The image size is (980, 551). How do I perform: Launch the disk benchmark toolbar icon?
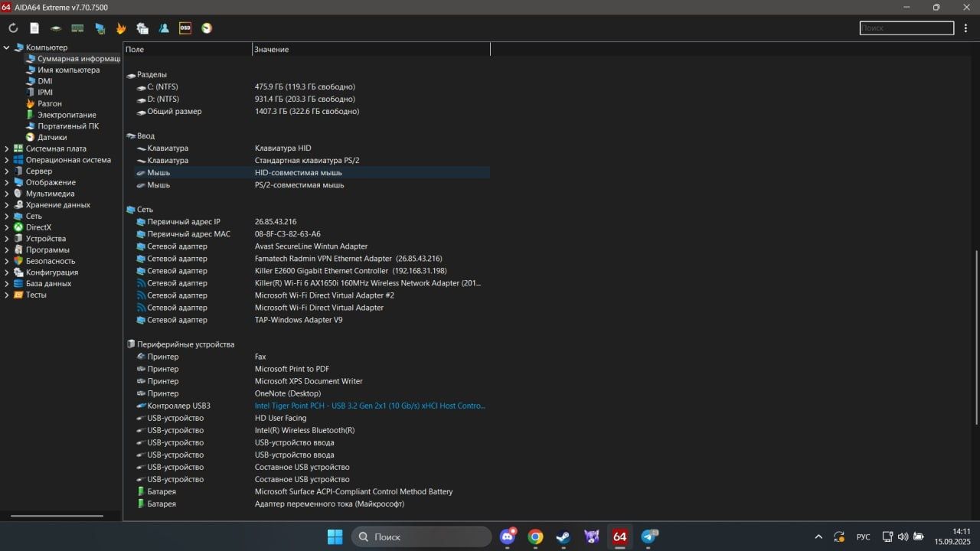[x=56, y=28]
